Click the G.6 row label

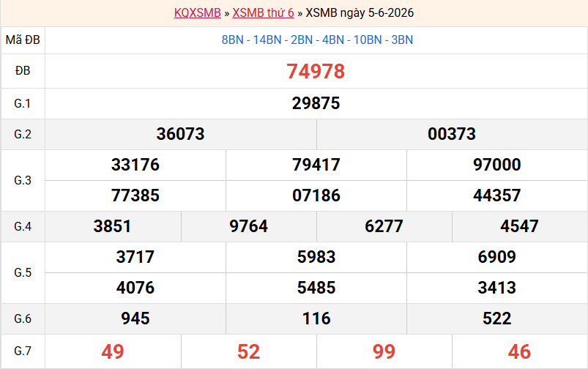pos(23,318)
